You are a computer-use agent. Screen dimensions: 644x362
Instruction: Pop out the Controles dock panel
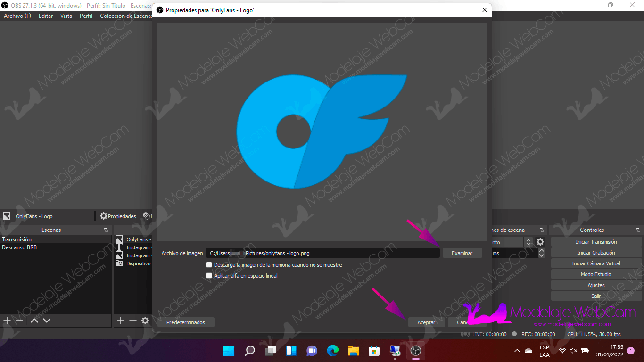click(x=638, y=230)
